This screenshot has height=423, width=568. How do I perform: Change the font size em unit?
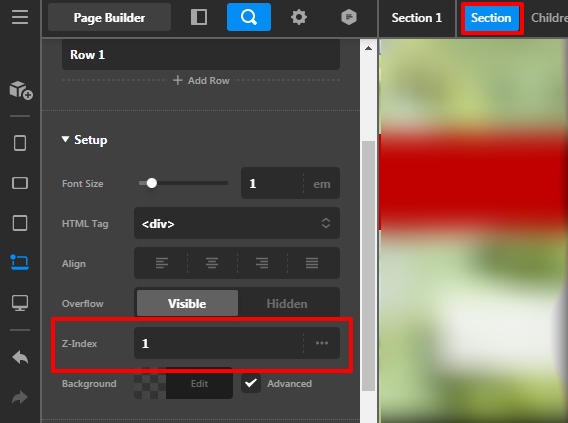pyautogui.click(x=322, y=184)
